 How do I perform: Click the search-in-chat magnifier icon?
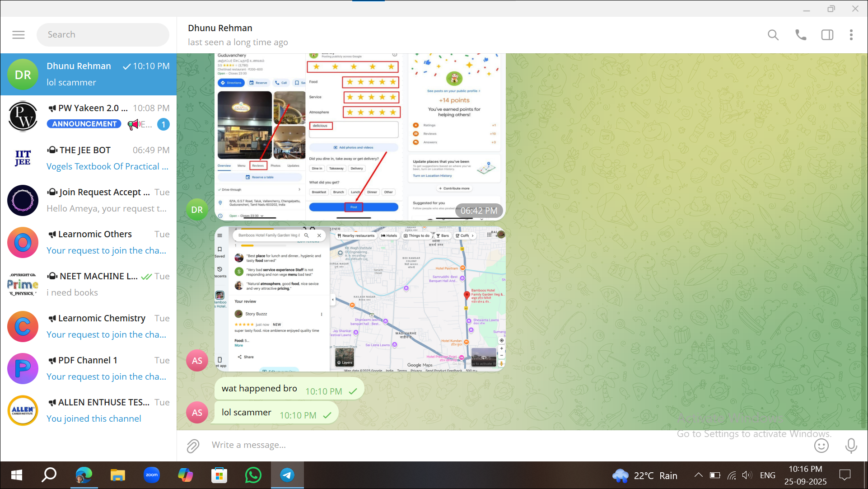[x=773, y=35]
